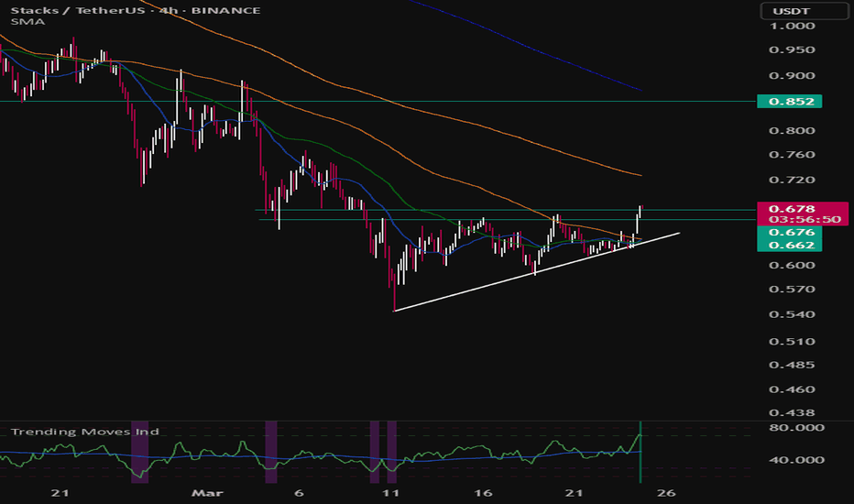Click the 0.485 price axis label
This screenshot has width=854, height=504.
792,365
